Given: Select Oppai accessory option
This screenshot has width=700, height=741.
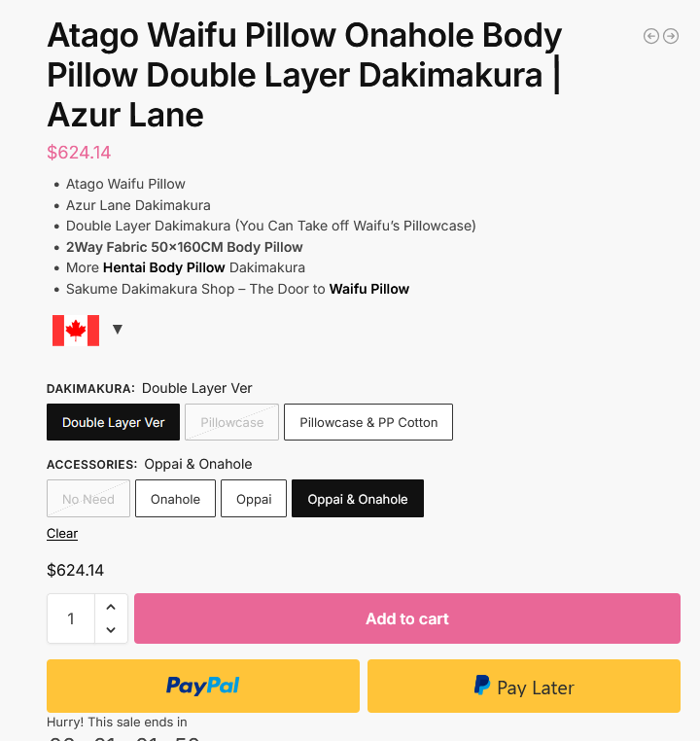Looking at the screenshot, I should [254, 499].
